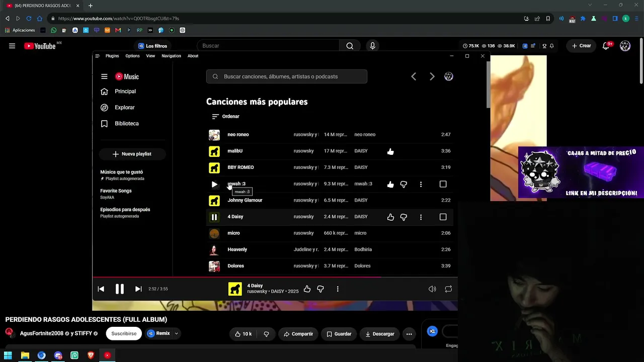644x362 pixels.
Task: Focus the YouTube Music search field
Action: pos(286,76)
